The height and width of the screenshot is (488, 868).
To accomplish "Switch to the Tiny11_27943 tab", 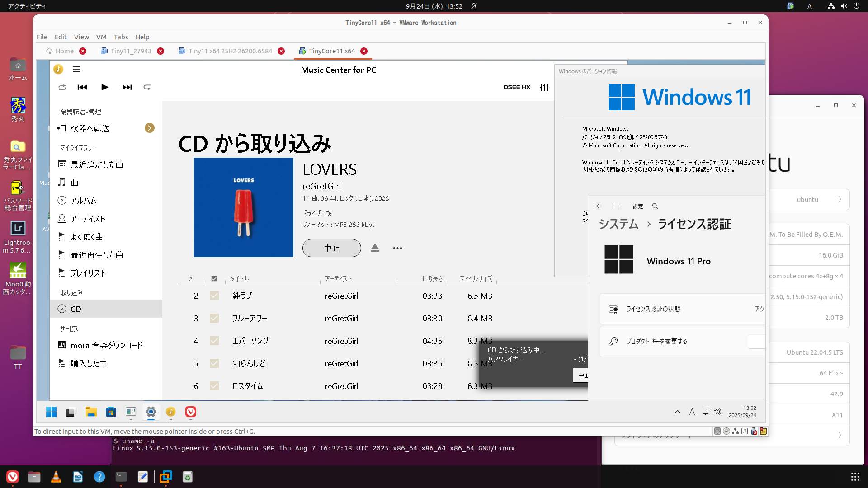I will [x=131, y=51].
